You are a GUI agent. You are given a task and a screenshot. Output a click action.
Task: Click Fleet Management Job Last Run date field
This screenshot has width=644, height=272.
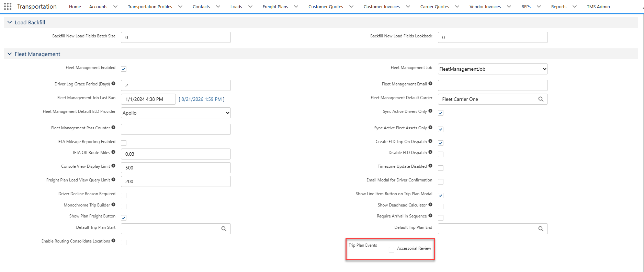tap(148, 99)
